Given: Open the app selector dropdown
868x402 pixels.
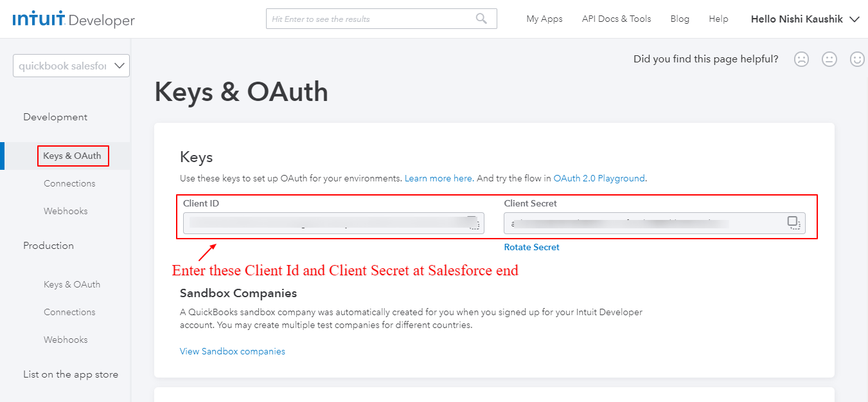Looking at the screenshot, I should 71,66.
